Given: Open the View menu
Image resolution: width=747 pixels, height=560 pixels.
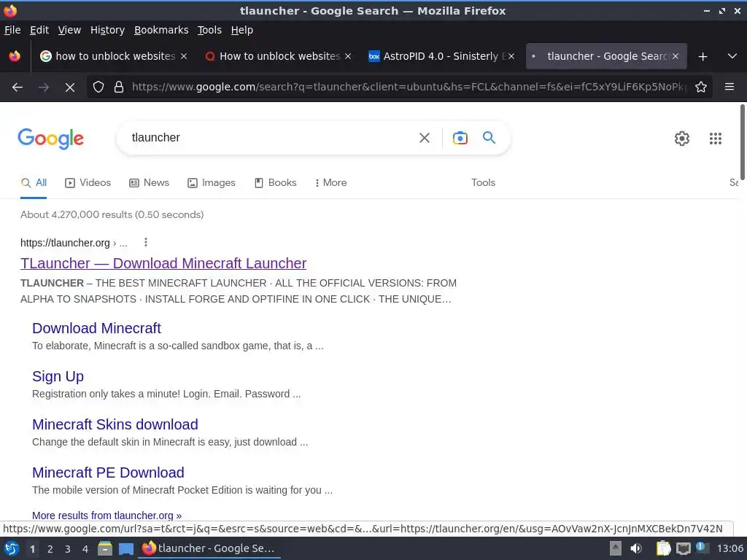Looking at the screenshot, I should click(x=69, y=30).
